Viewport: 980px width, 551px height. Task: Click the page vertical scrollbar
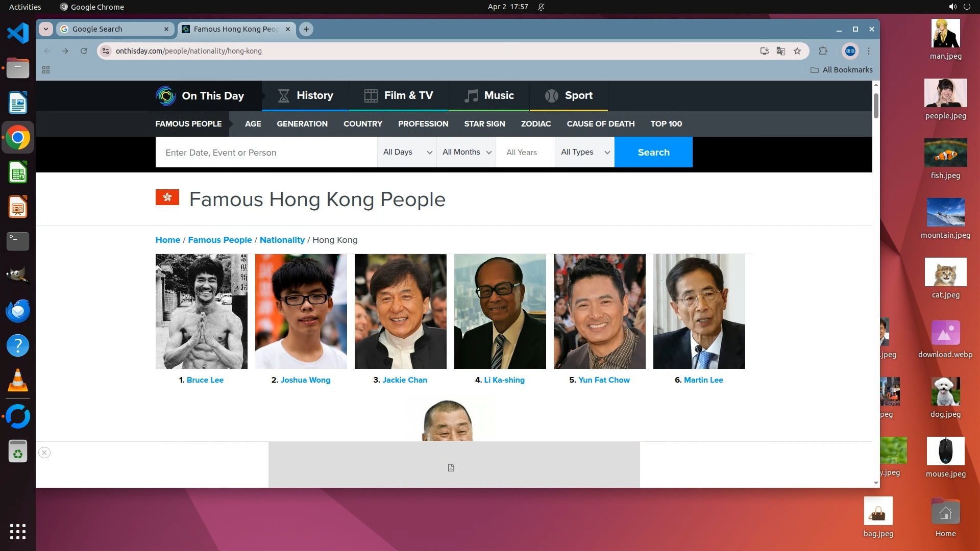pos(876,105)
